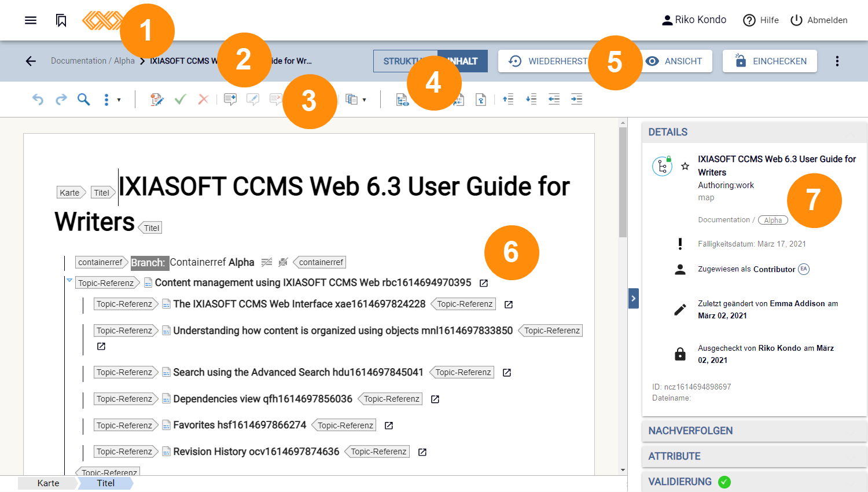
Task: Click the ID ncz1614694898697 text
Action: pos(692,387)
